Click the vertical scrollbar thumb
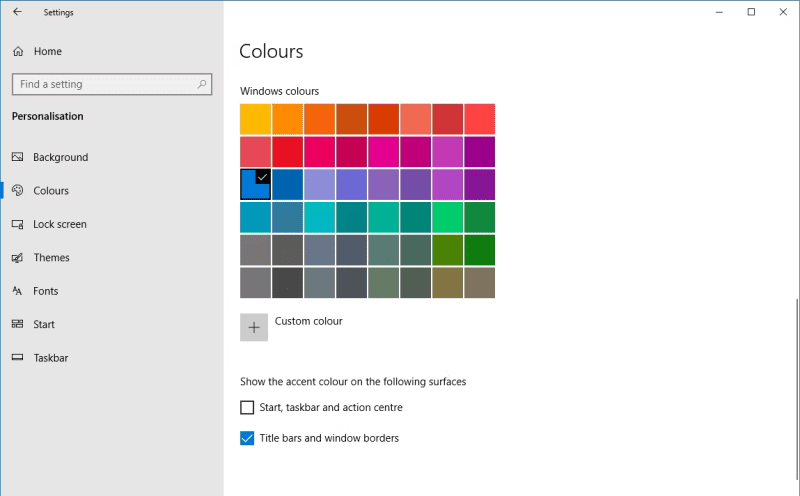Screen dimensions: 800x496 [797, 389]
